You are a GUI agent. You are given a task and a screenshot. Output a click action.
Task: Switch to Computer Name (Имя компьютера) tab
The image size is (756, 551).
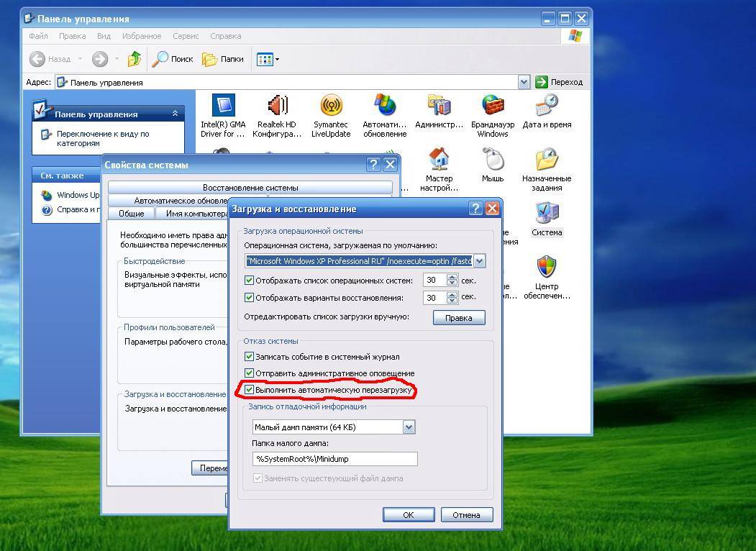click(193, 213)
